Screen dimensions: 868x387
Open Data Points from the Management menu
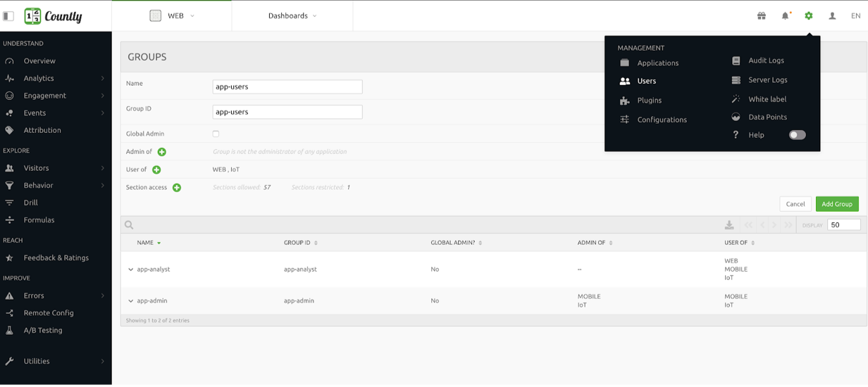coord(767,118)
